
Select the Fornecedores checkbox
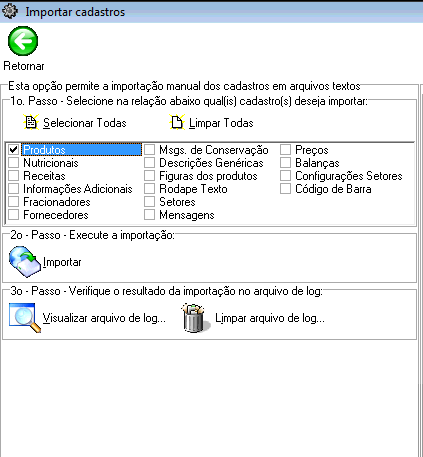pyautogui.click(x=14, y=215)
